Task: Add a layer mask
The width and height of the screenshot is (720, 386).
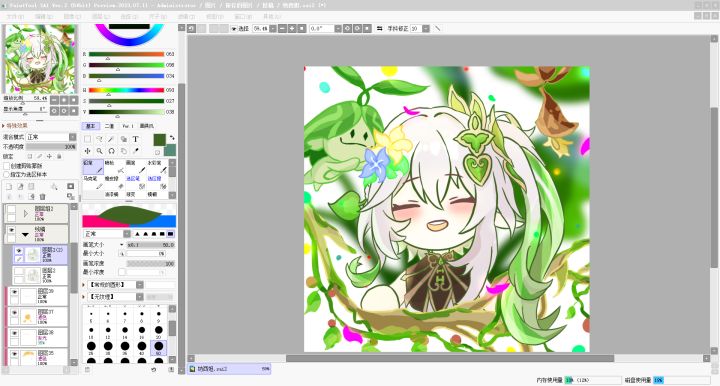Action: tap(71, 186)
